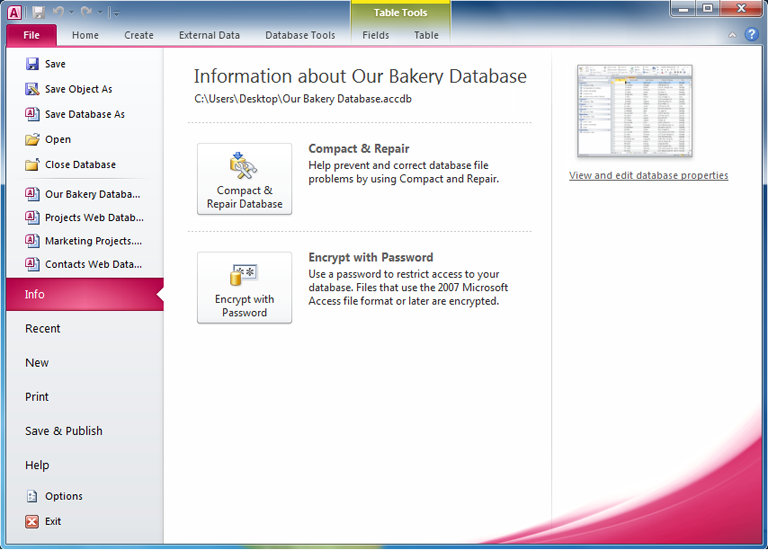768x550 pixels.
Task: Click the Save icon in the Quick Access Toolbar
Action: pyautogui.click(x=38, y=12)
